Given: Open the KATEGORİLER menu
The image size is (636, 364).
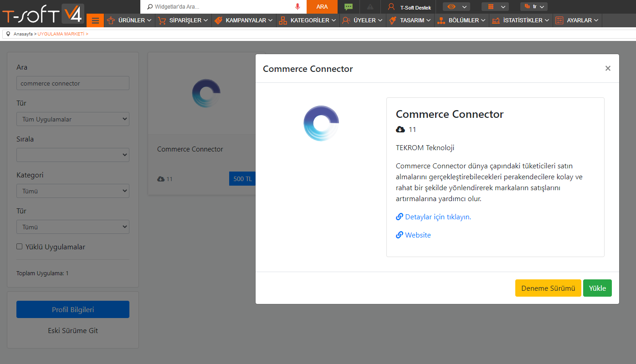Looking at the screenshot, I should (308, 20).
